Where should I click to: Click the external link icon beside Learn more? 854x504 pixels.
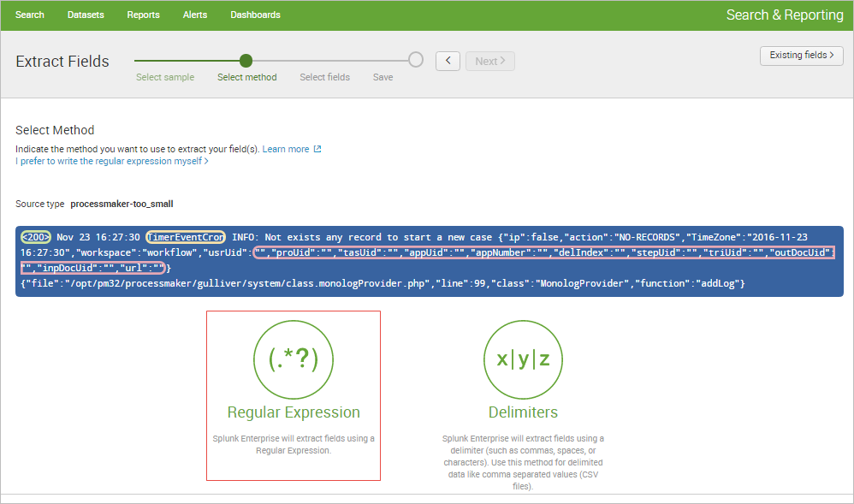click(317, 149)
